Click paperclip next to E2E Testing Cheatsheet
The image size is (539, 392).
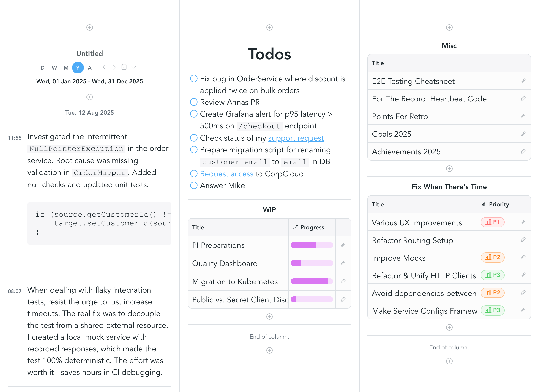click(x=523, y=81)
